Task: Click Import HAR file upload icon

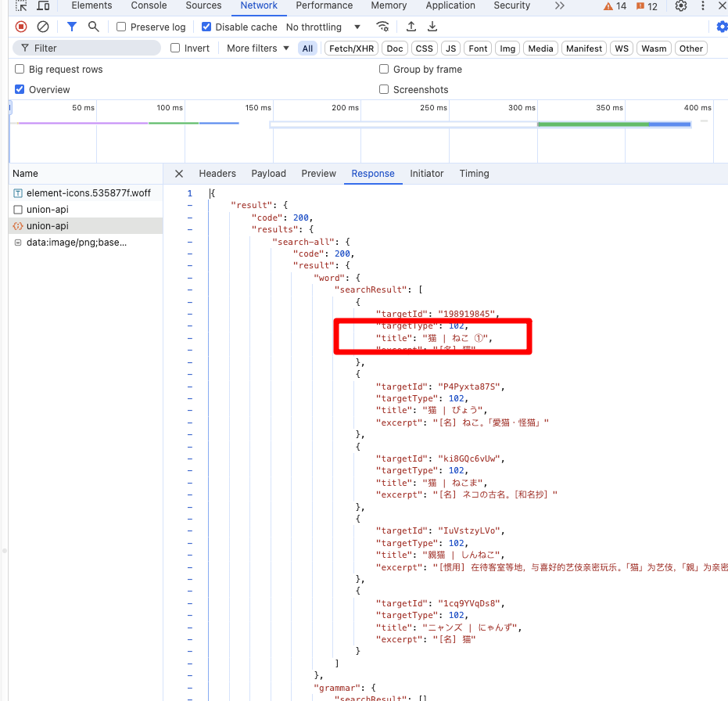Action: pos(411,27)
